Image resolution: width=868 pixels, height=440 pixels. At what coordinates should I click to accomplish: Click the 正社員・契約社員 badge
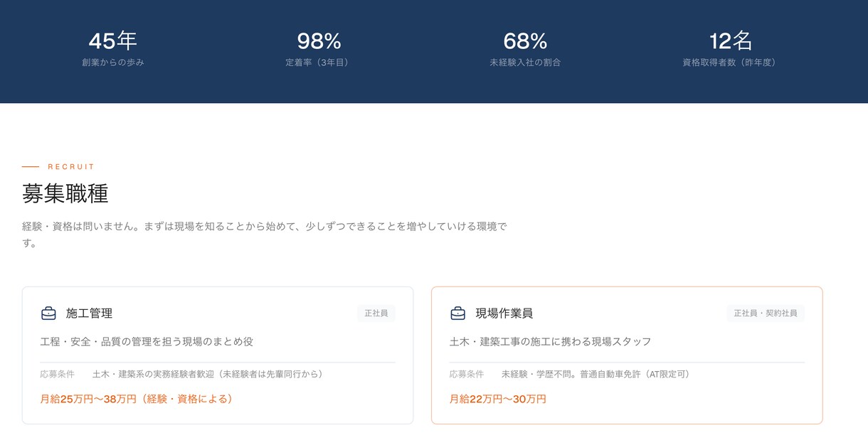click(766, 313)
